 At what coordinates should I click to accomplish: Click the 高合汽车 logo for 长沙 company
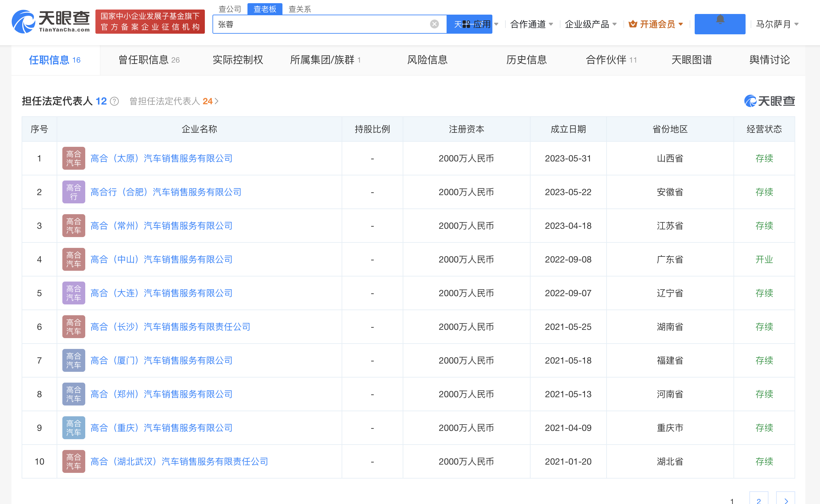click(x=74, y=327)
